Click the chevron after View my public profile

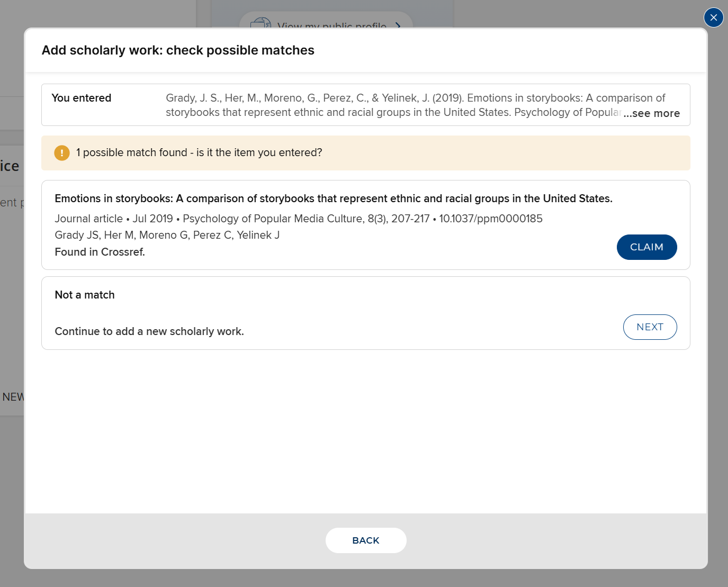point(398,25)
